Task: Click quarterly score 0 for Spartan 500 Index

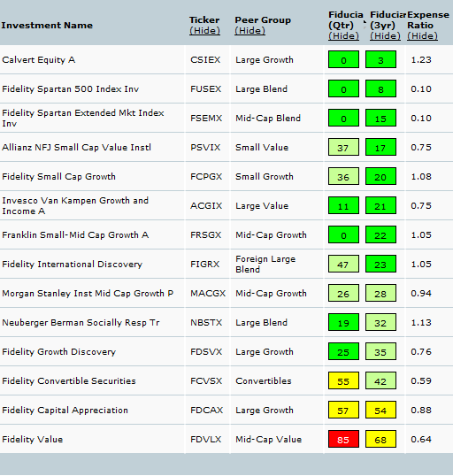Action: pos(343,88)
